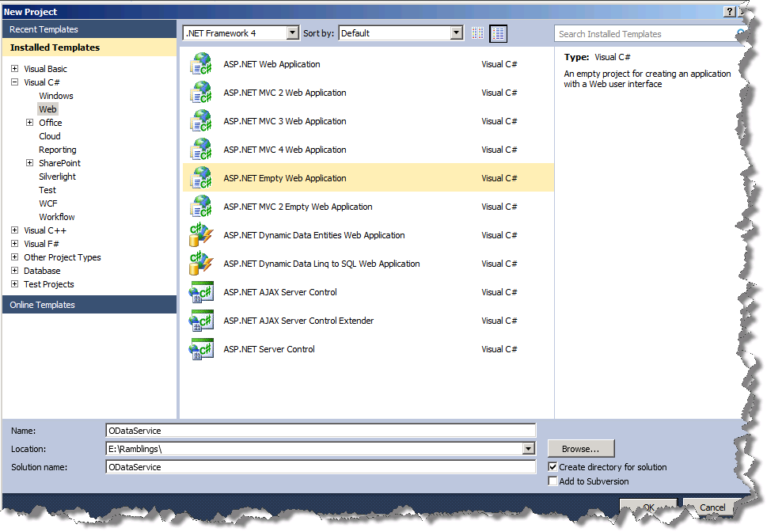Click the project Name input field

321,431
